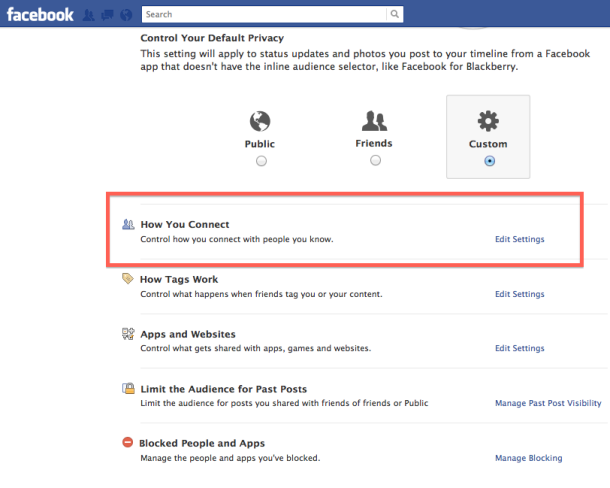Open Edit Settings for How Tags Work
Image resolution: width=610 pixels, height=488 pixels.
[x=520, y=295]
